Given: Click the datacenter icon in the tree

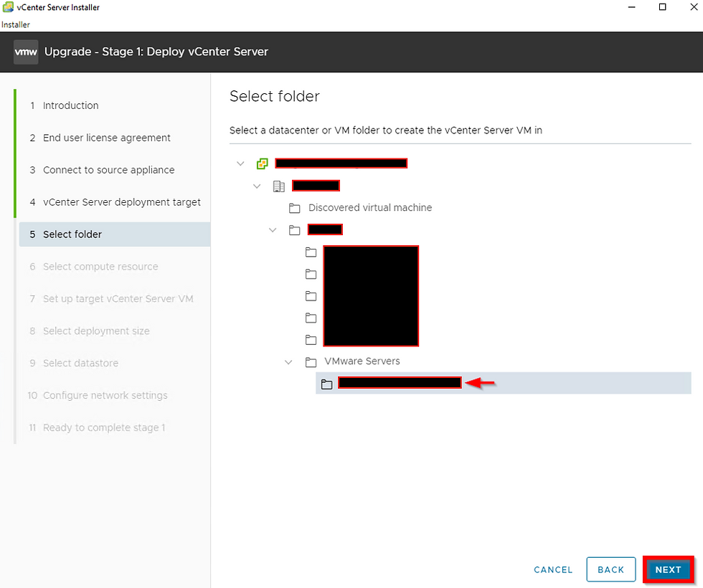Looking at the screenshot, I should [x=279, y=186].
